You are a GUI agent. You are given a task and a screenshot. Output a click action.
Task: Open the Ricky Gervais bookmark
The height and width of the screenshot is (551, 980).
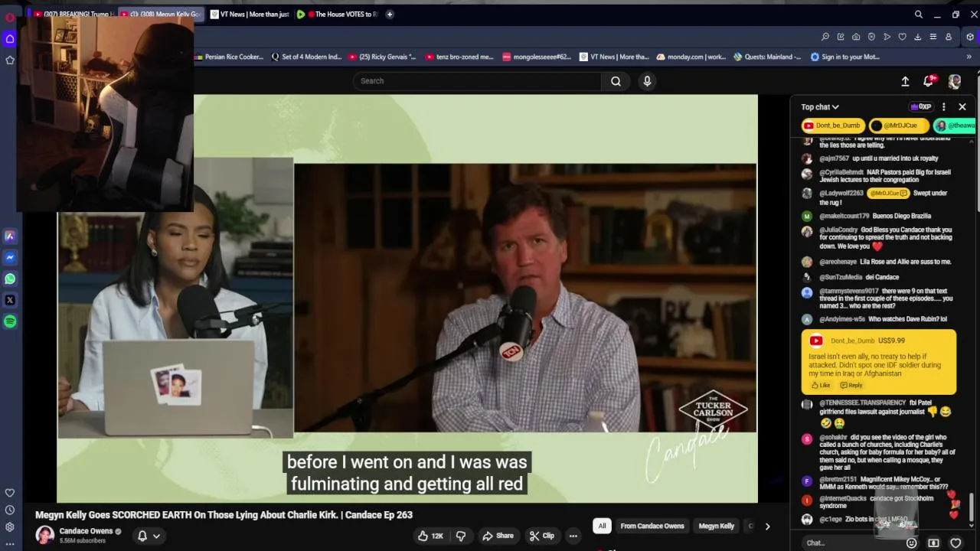[382, 57]
